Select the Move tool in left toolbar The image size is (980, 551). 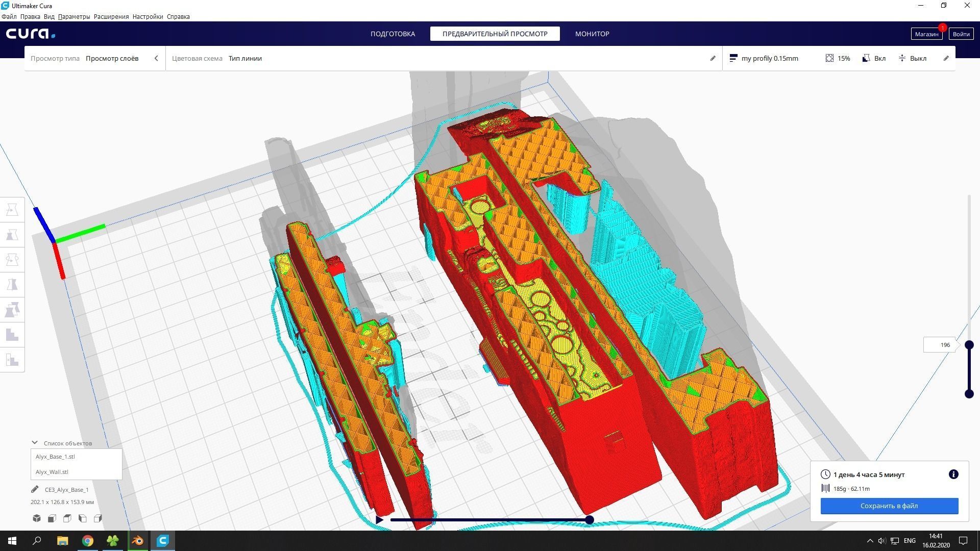[x=12, y=210]
